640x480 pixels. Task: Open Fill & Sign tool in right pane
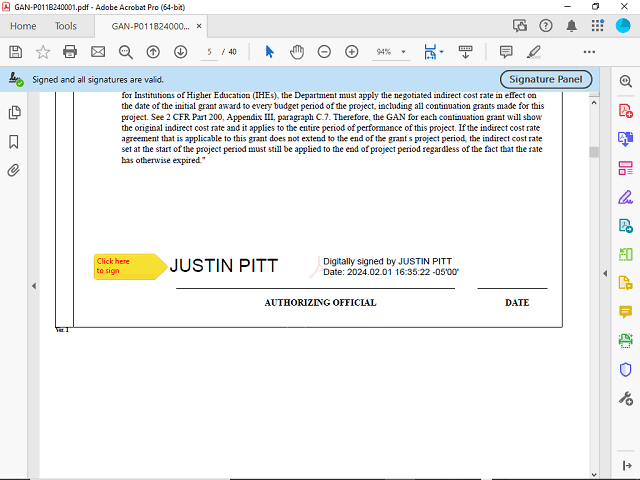[x=626, y=196]
